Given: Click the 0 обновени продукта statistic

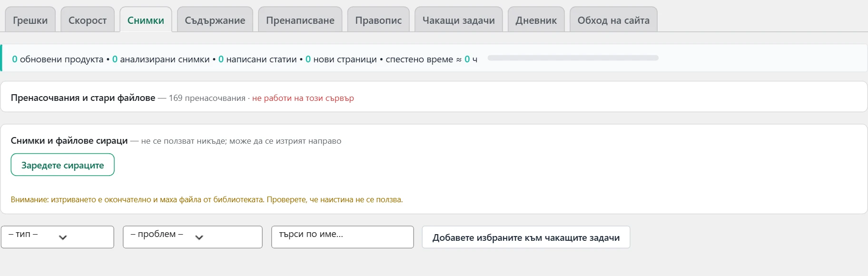Looking at the screenshot, I should (x=58, y=59).
